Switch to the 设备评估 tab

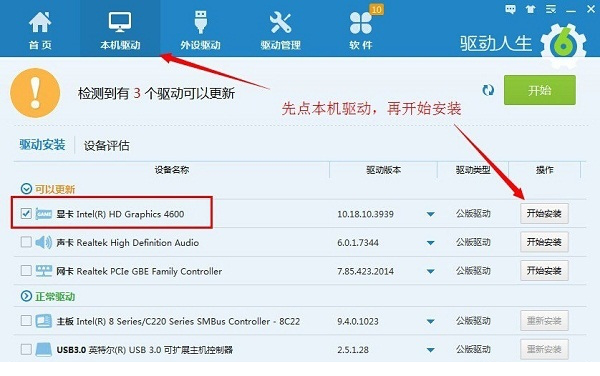pos(106,146)
